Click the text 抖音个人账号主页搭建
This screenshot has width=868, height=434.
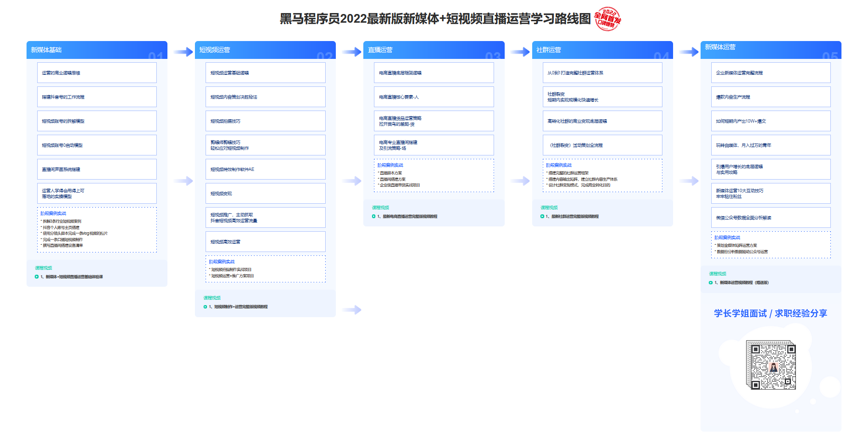(61, 227)
